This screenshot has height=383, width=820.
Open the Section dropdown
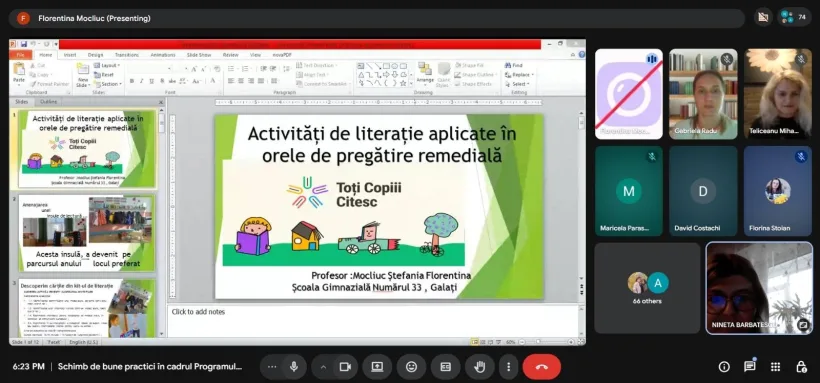point(108,84)
